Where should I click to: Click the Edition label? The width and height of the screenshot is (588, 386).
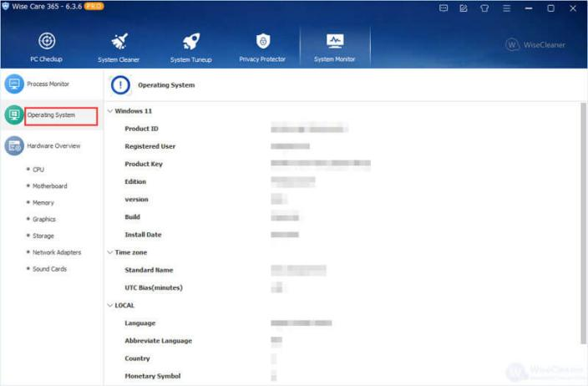tap(135, 181)
